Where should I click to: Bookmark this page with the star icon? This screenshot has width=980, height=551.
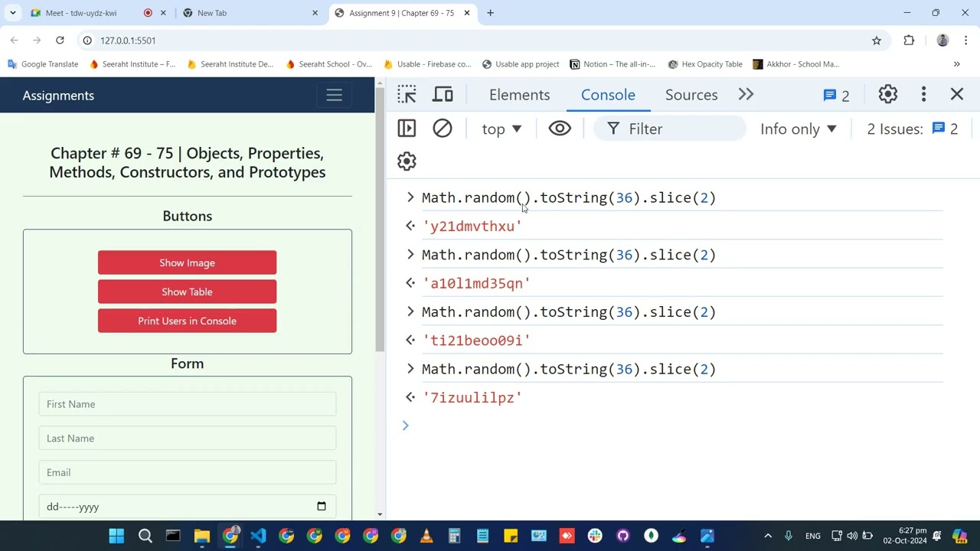click(x=877, y=41)
